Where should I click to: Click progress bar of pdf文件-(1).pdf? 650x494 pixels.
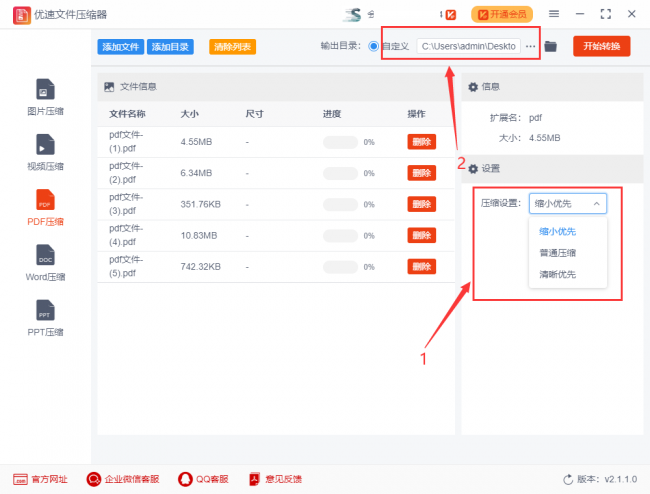pyautogui.click(x=340, y=142)
